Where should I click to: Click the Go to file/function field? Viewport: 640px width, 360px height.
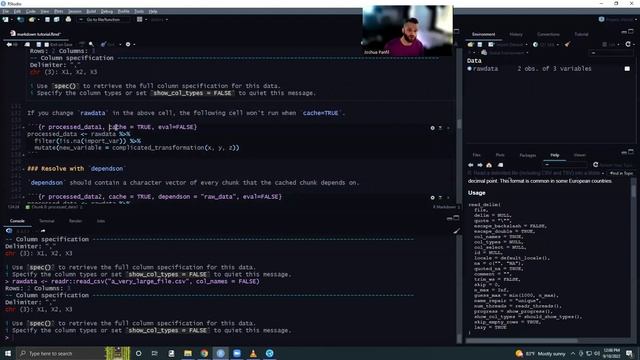pos(104,20)
